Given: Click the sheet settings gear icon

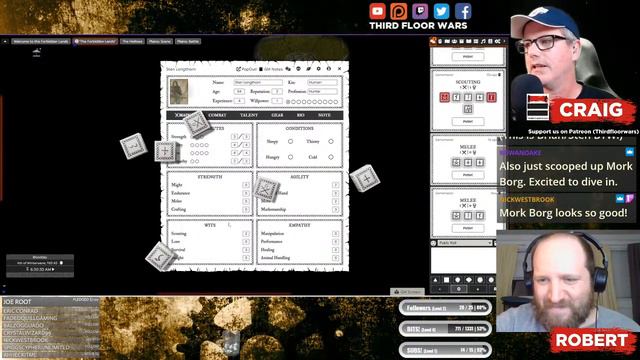Looking at the screenshot, I should [x=319, y=69].
